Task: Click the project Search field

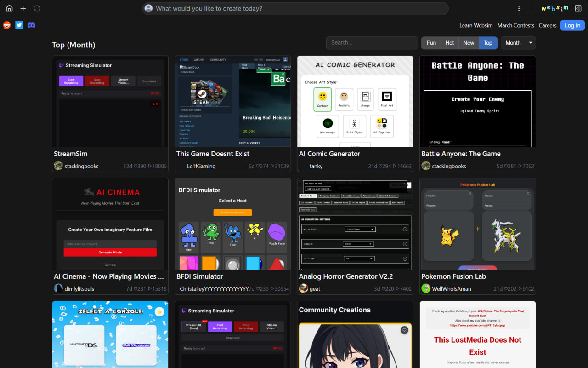Action: point(372,43)
